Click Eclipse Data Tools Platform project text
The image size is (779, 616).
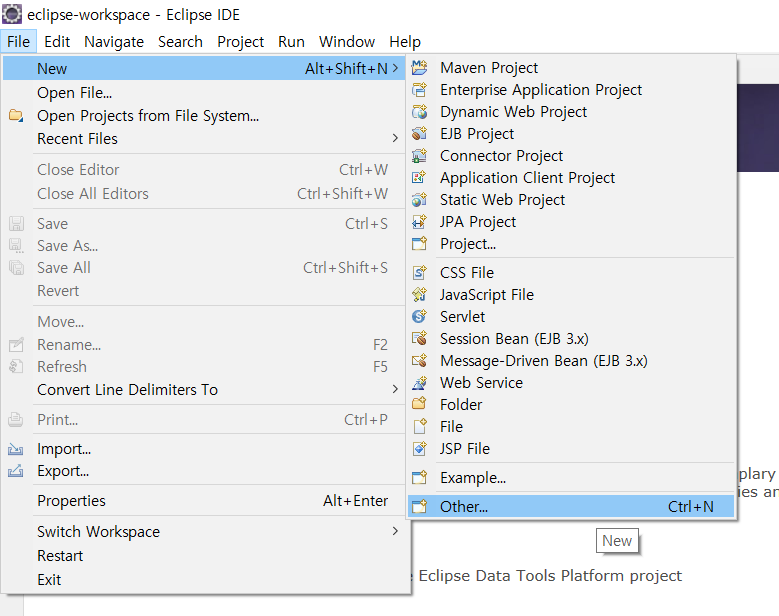[x=550, y=576]
